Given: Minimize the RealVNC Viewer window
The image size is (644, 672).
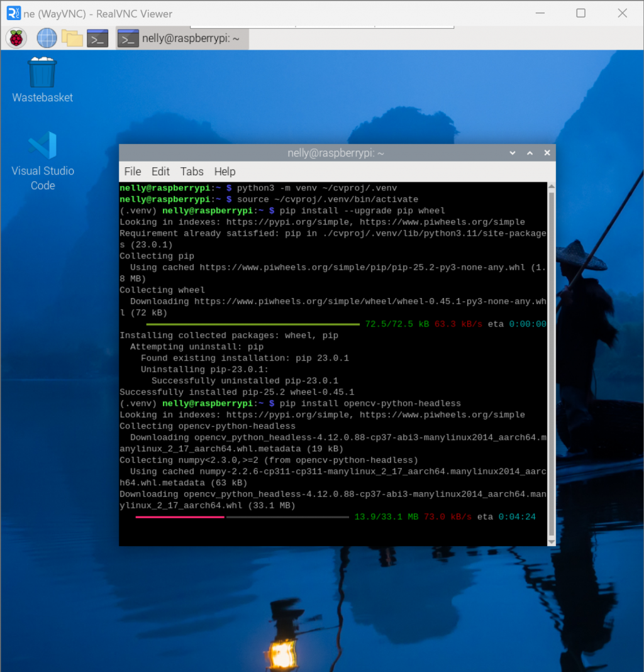Looking at the screenshot, I should click(x=540, y=13).
